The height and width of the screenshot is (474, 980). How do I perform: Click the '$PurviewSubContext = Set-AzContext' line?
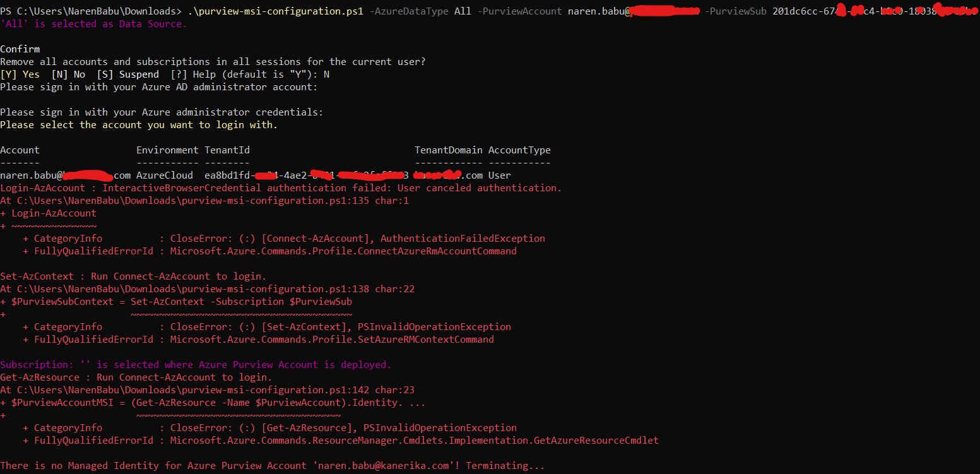(176, 302)
